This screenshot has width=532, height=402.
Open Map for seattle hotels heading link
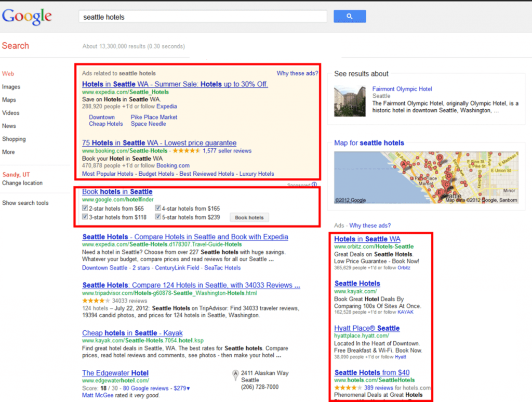click(369, 143)
